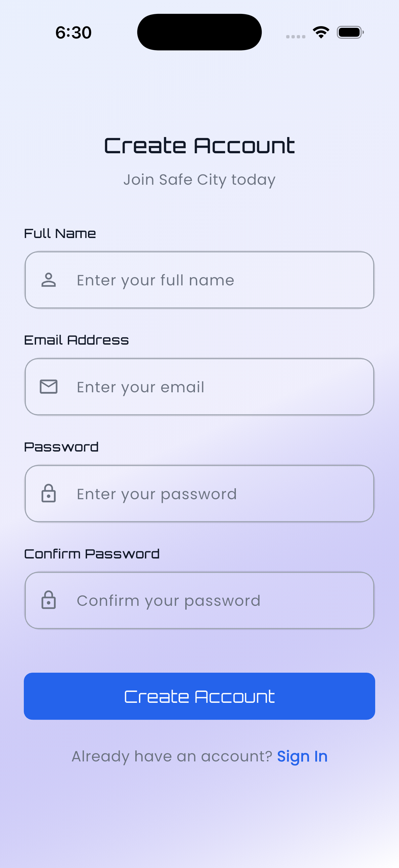Open the Sign In link
The image size is (399, 868).
(302, 756)
